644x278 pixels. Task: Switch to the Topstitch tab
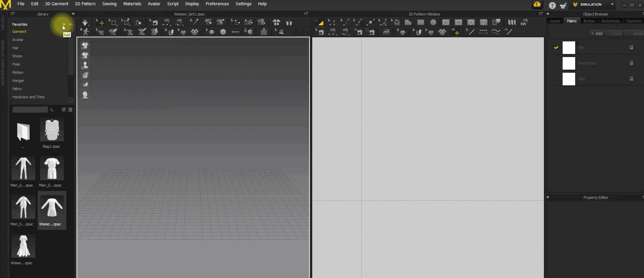tap(634, 21)
